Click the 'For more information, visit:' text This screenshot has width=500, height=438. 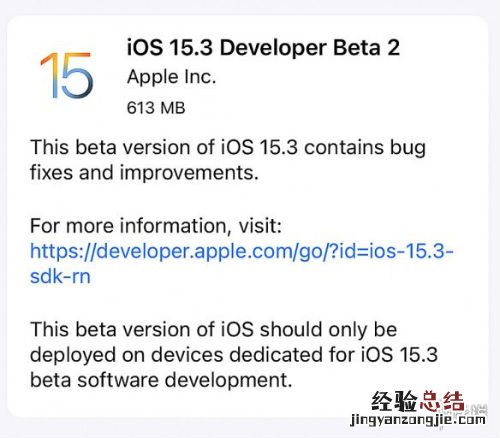(x=156, y=226)
